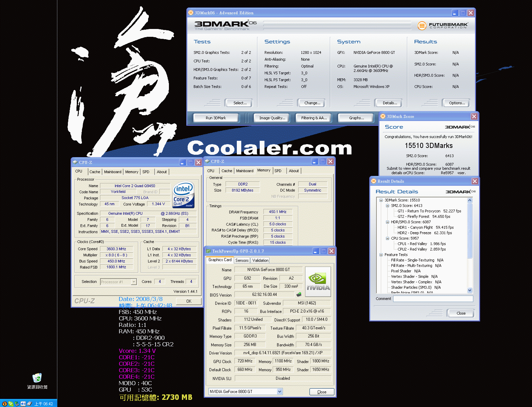Click Close in Result Details window
This screenshot has width=532, height=407.
(x=461, y=313)
